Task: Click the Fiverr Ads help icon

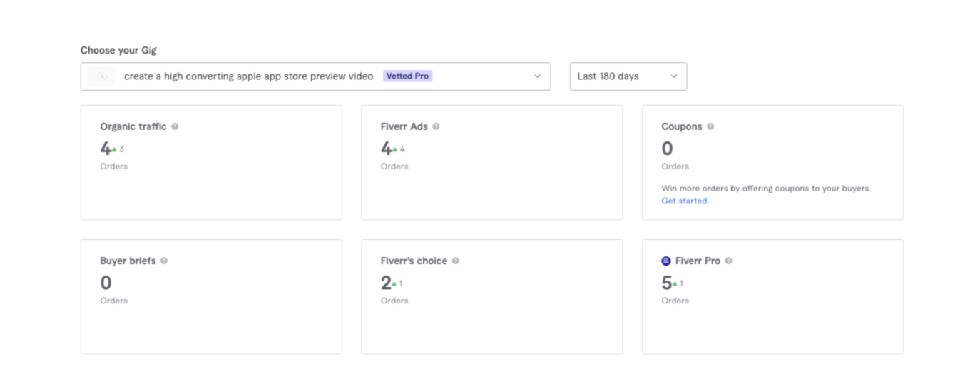Action: pos(436,126)
